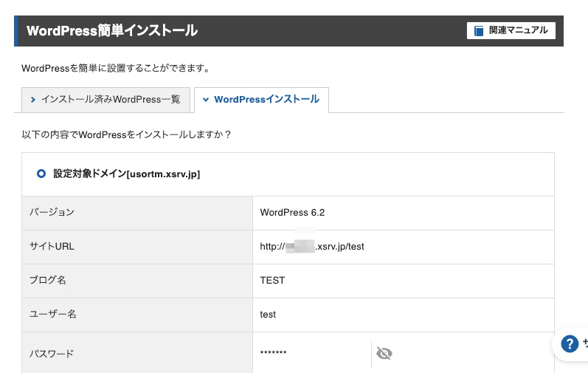This screenshot has height=373, width=588.
Task: Click the blog name value TEST
Action: (272, 281)
